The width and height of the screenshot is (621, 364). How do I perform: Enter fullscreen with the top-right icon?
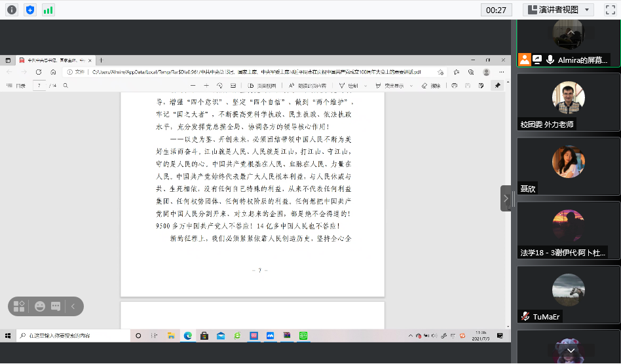[609, 10]
